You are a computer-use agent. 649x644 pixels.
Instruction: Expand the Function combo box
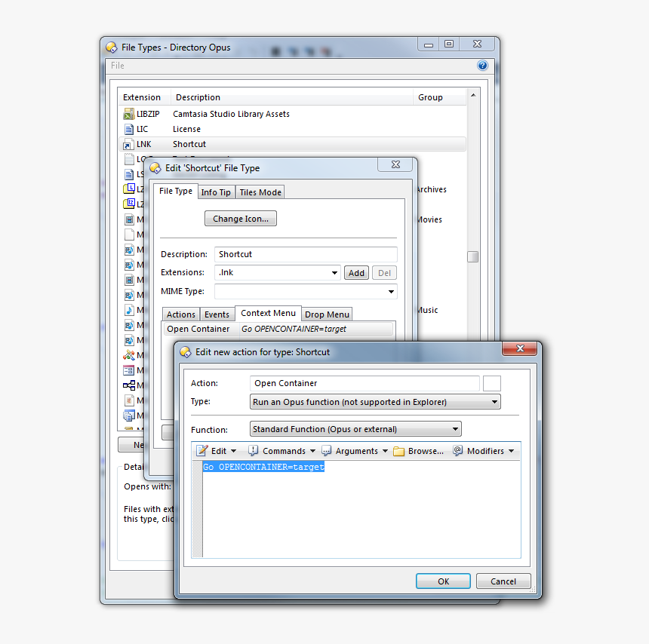point(455,429)
